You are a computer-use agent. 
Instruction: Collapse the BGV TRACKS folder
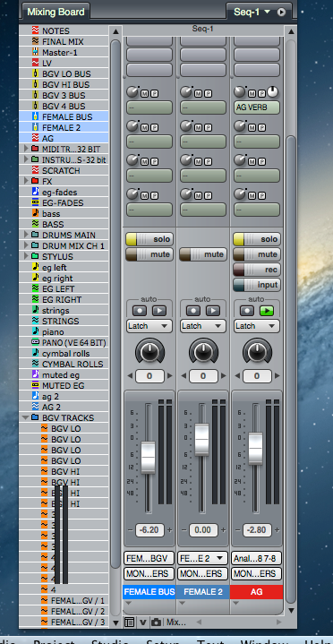26,417
